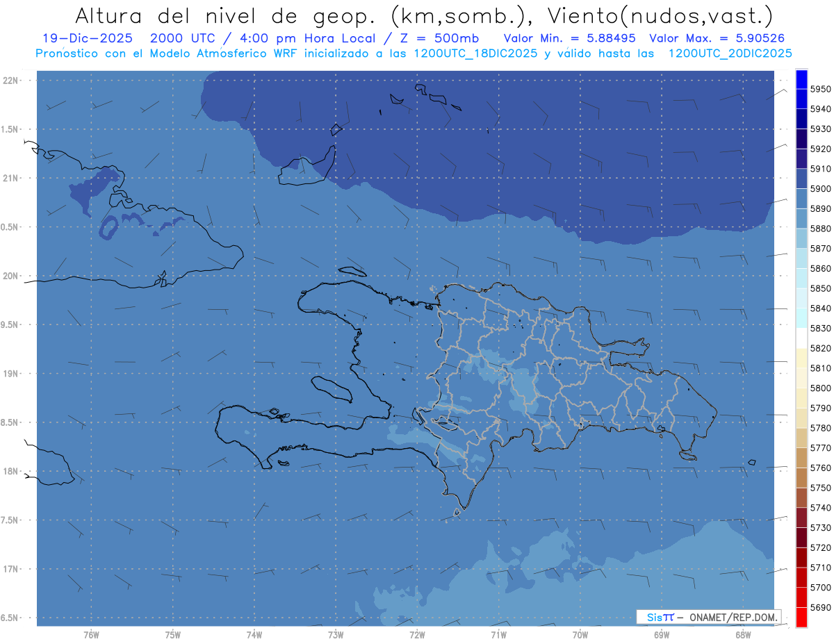The image size is (834, 644).
Task: Click the chart title 'Altura del nivel de geop.'
Action: coord(224,15)
